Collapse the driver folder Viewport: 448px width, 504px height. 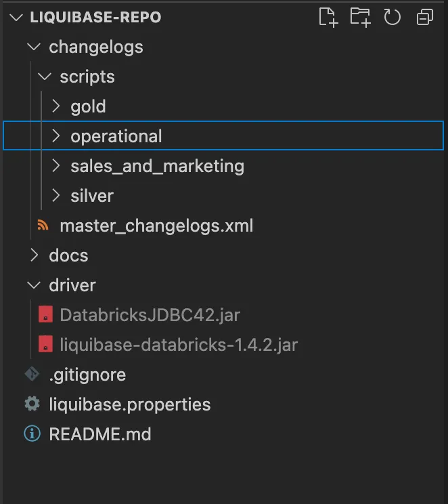click(33, 285)
